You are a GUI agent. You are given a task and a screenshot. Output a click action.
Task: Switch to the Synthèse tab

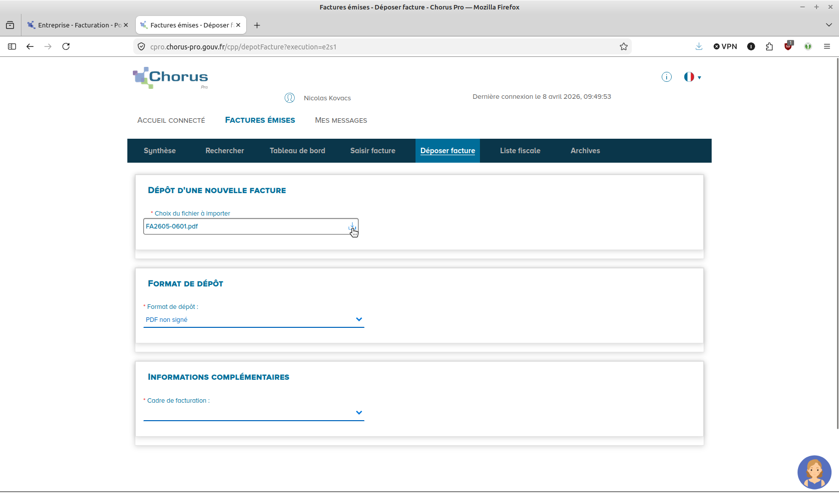tap(160, 151)
